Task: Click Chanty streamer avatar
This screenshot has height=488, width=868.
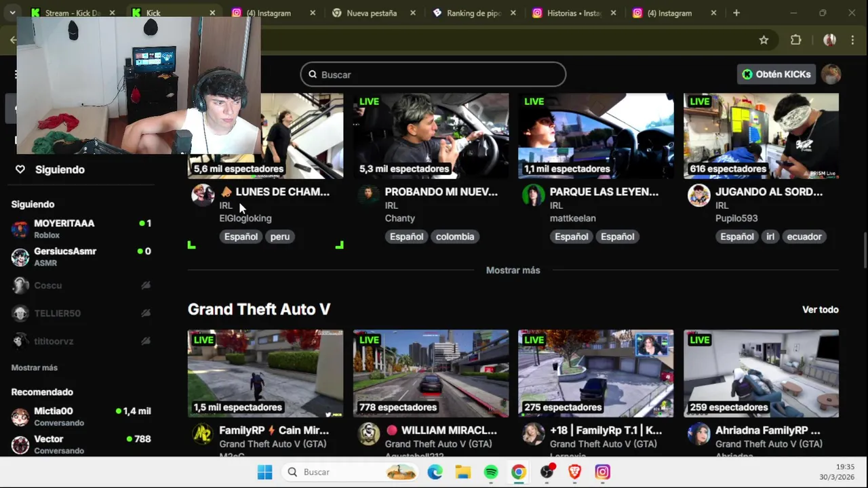Action: pyautogui.click(x=368, y=195)
